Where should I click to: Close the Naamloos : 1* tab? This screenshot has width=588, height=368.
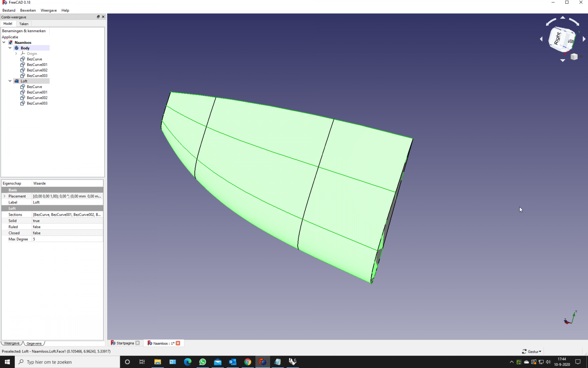pos(178,343)
